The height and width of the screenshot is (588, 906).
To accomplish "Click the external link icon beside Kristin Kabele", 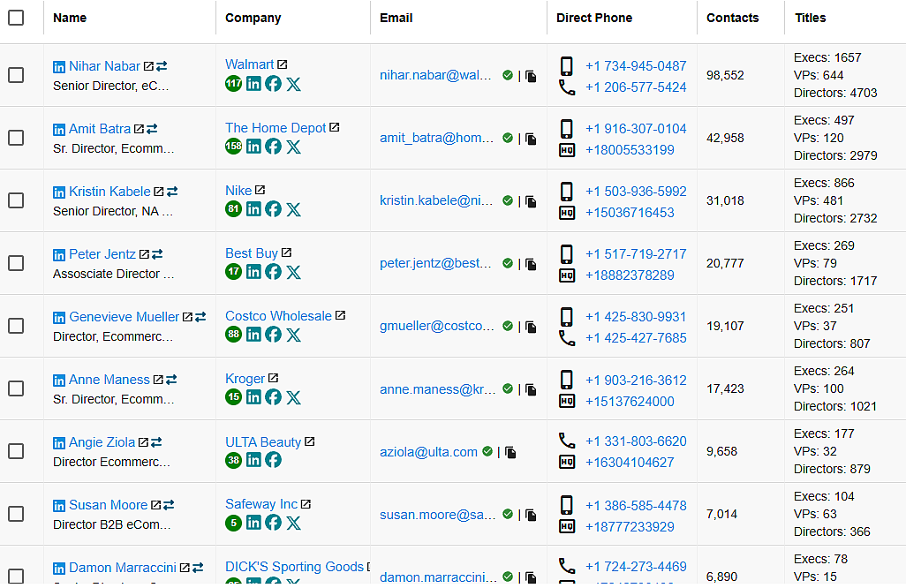I will pyautogui.click(x=159, y=192).
